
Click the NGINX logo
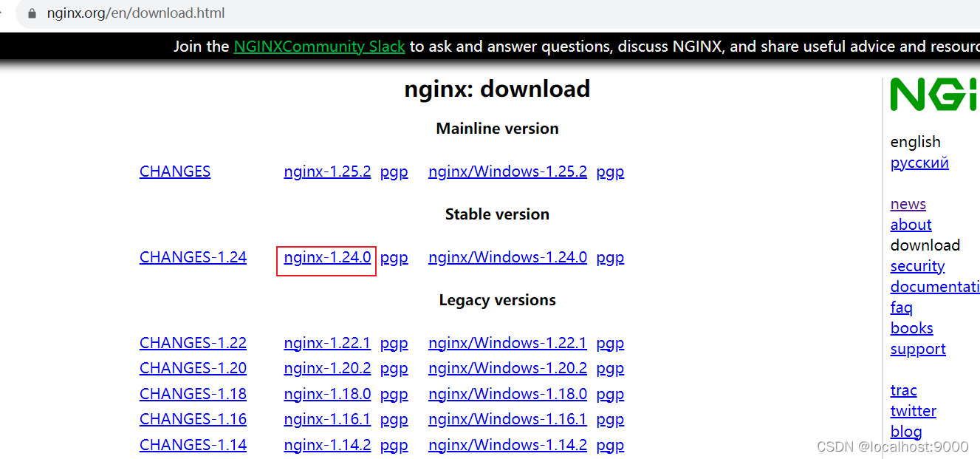(934, 95)
